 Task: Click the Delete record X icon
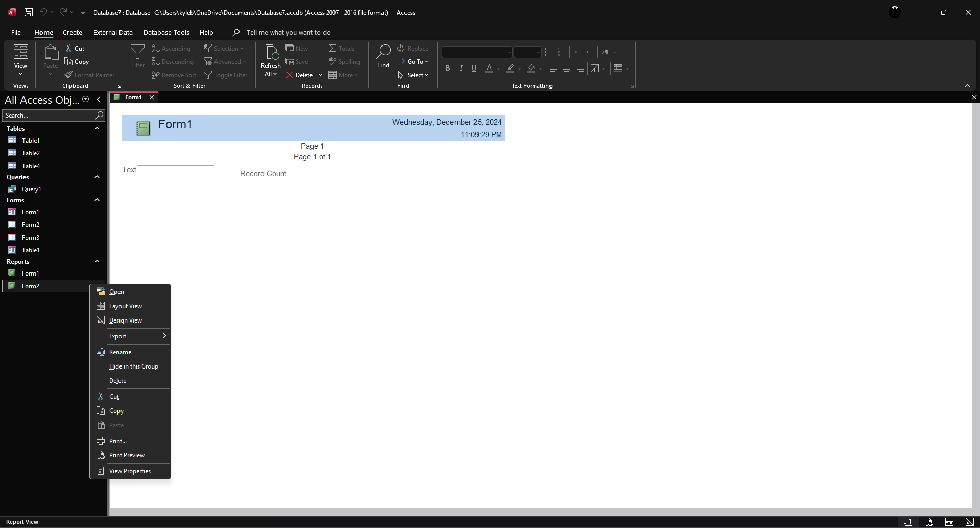point(290,75)
